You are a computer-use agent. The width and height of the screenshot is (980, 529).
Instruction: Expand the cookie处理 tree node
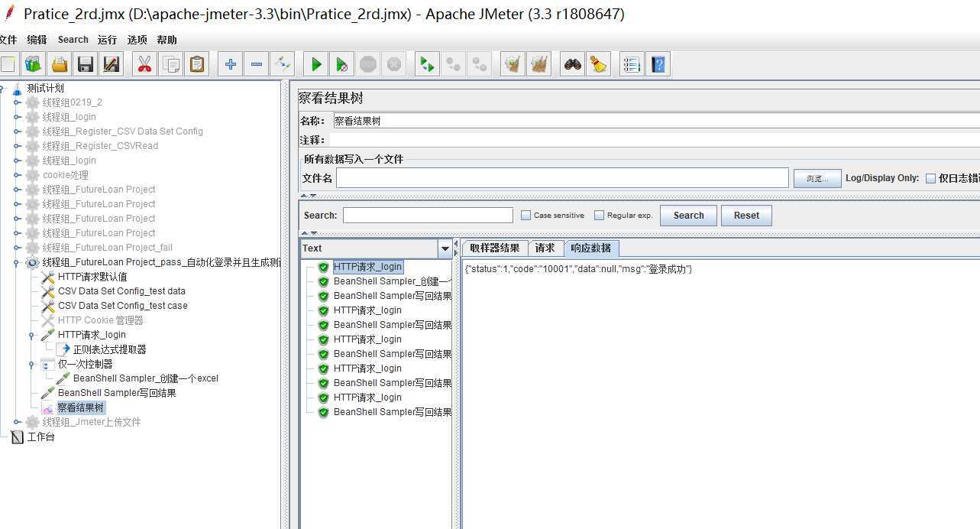coord(18,175)
